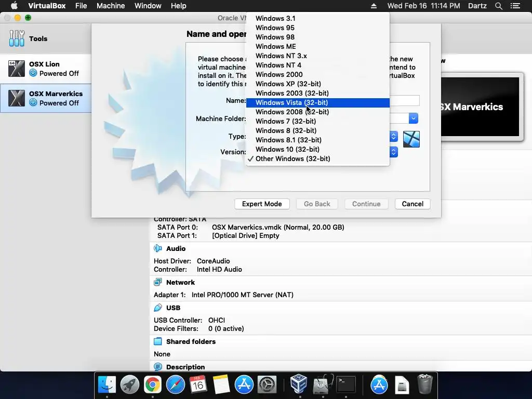Select OSX Marverkics virtual machine

point(46,98)
